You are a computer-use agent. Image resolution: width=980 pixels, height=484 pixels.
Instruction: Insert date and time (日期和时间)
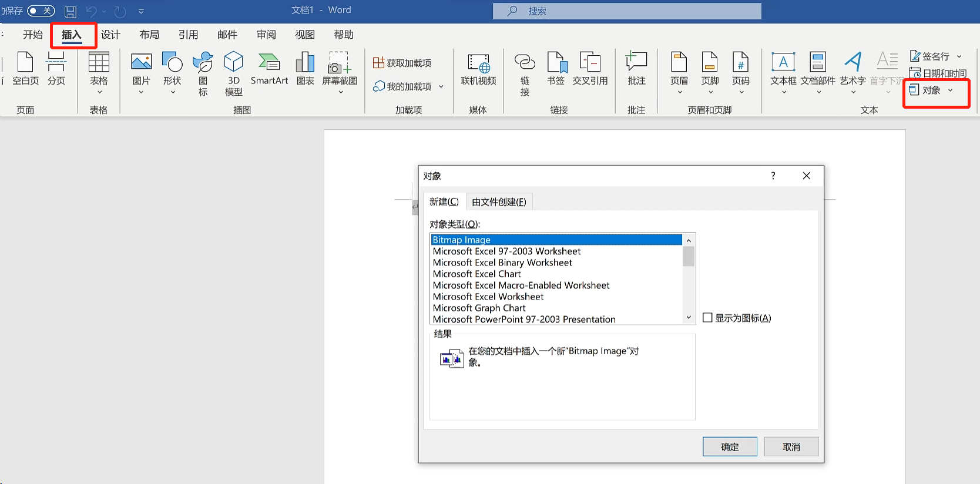[x=938, y=73]
